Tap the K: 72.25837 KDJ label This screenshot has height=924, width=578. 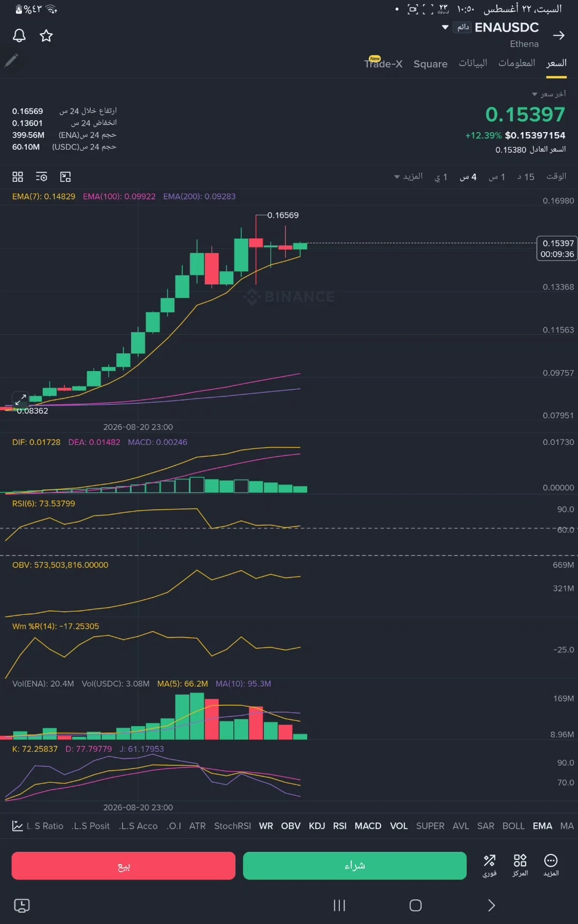click(35, 749)
